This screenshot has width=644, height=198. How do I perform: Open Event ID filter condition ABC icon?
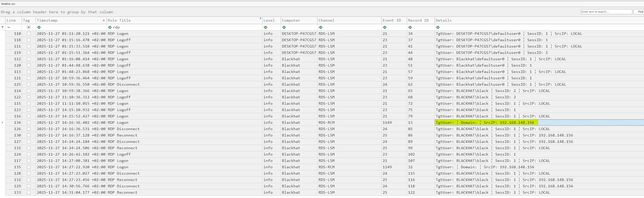(x=385, y=27)
